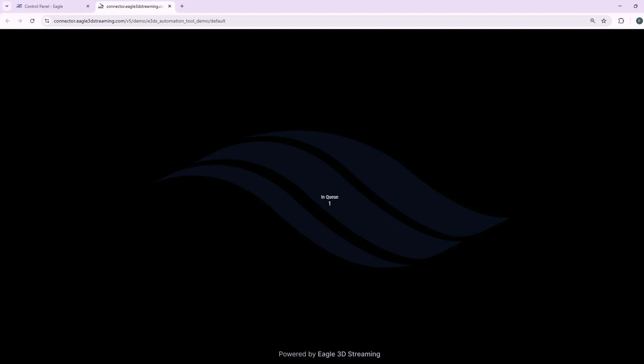Screen dimensions: 644x364
Task: Go forward to the next page
Action: (20, 21)
